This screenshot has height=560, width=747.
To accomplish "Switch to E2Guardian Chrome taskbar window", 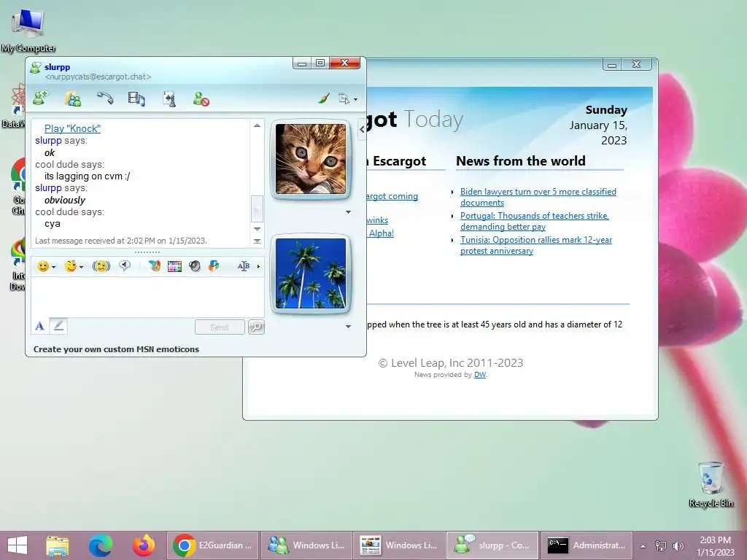I will (x=212, y=545).
